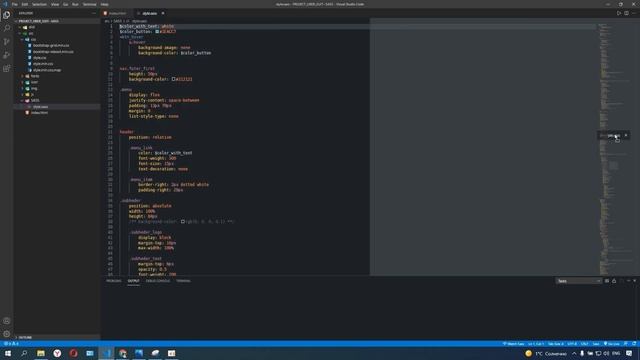Image resolution: width=640 pixels, height=360 pixels.
Task: Open the Sass output channel dropdown
Action: [579, 281]
